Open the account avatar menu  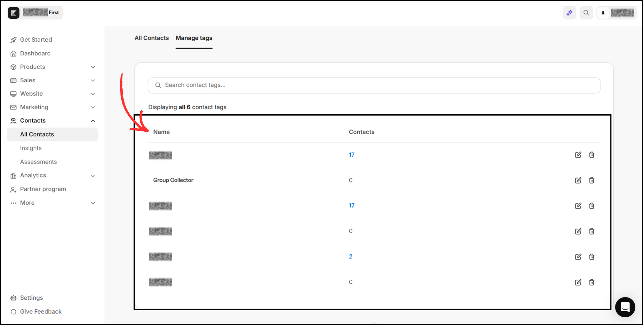603,12
